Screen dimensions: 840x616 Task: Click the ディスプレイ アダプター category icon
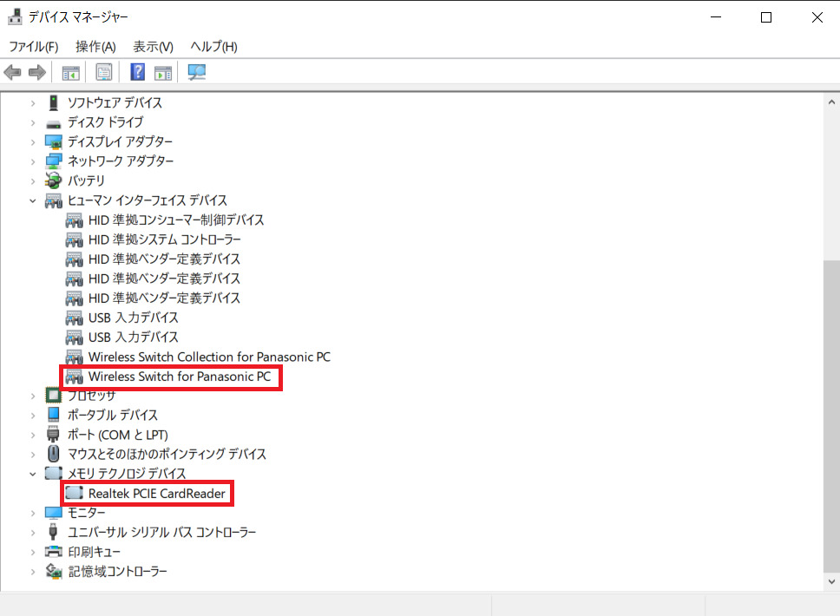54,142
